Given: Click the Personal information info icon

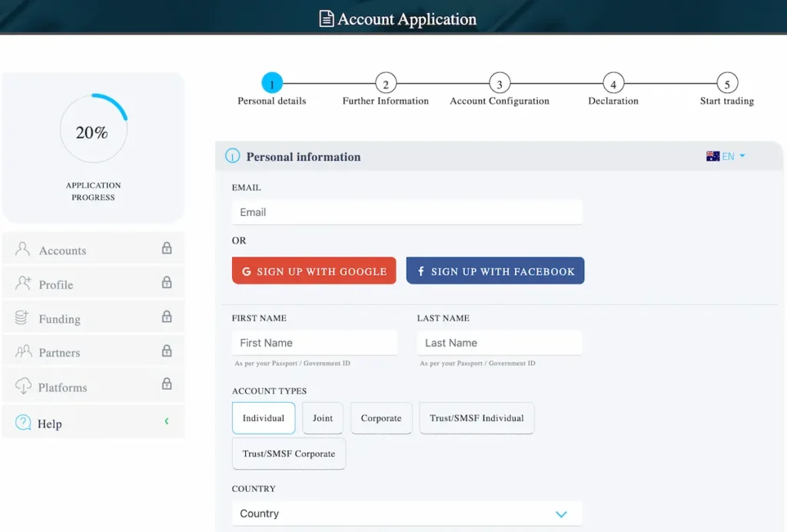Looking at the screenshot, I should click(x=232, y=156).
